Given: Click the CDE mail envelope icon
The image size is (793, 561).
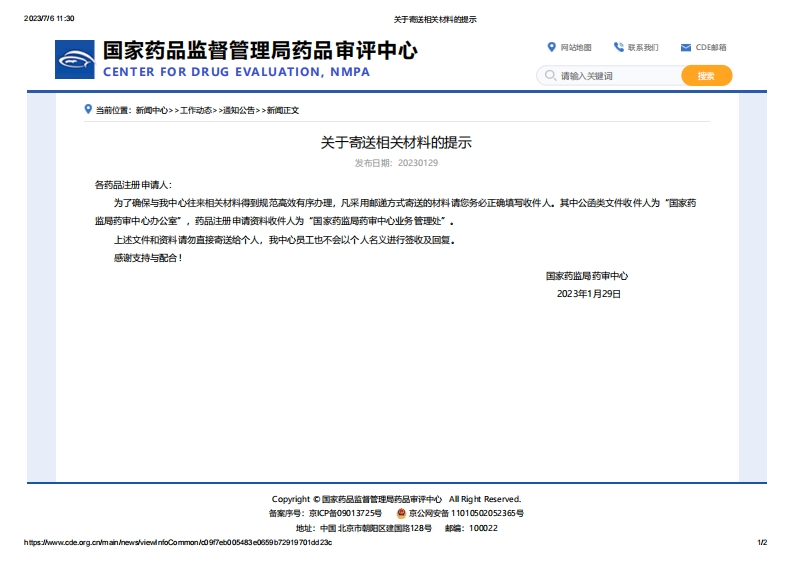Looking at the screenshot, I should tap(686, 47).
